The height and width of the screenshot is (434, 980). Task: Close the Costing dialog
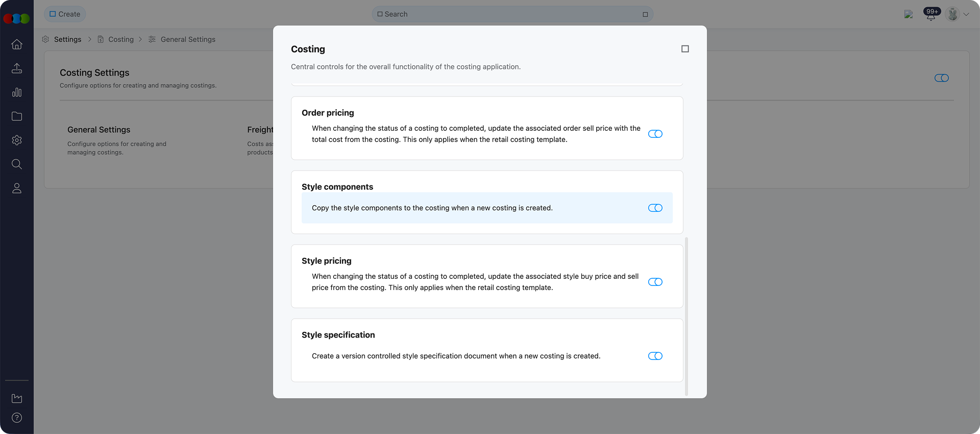point(685,49)
